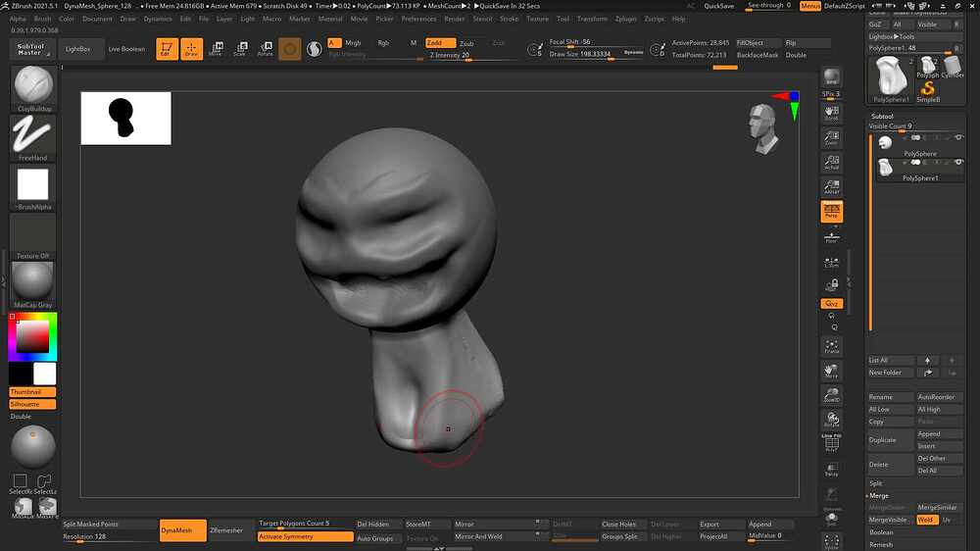Toggle Local Symmetry L.Sym icon
Screen dimensions: 980x551
click(x=831, y=262)
